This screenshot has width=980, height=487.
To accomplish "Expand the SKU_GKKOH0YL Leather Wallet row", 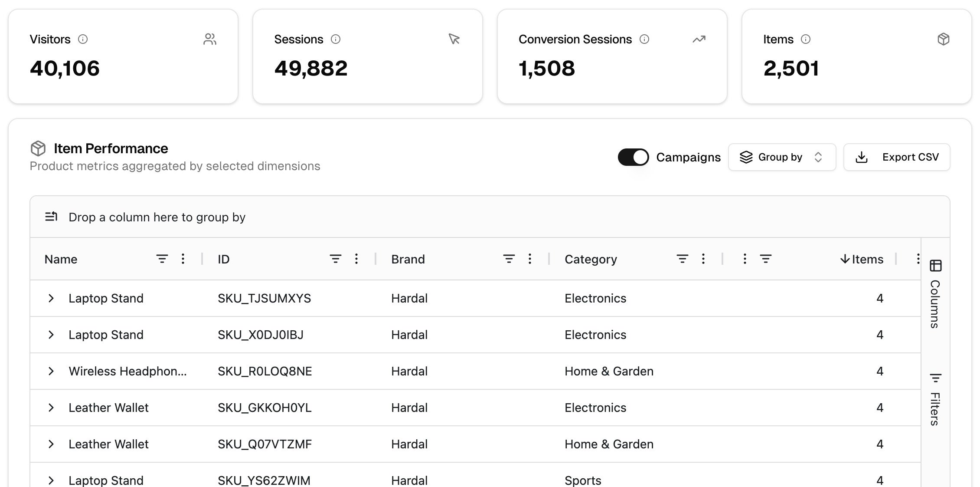I will click(x=51, y=408).
